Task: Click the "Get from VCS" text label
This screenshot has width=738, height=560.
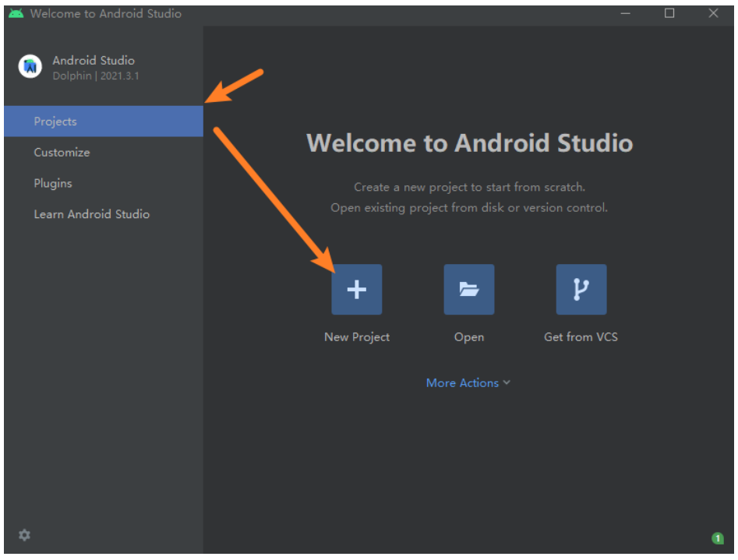Action: pos(581,337)
